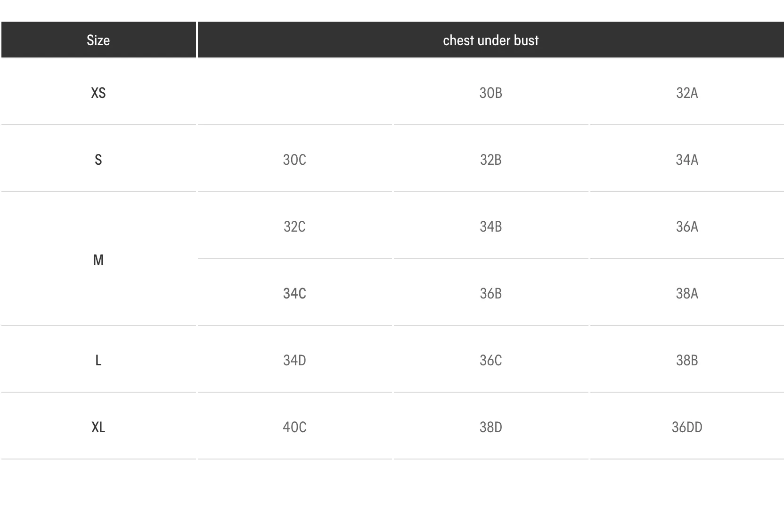
Task: Select the XL size row label
Action: click(x=98, y=427)
